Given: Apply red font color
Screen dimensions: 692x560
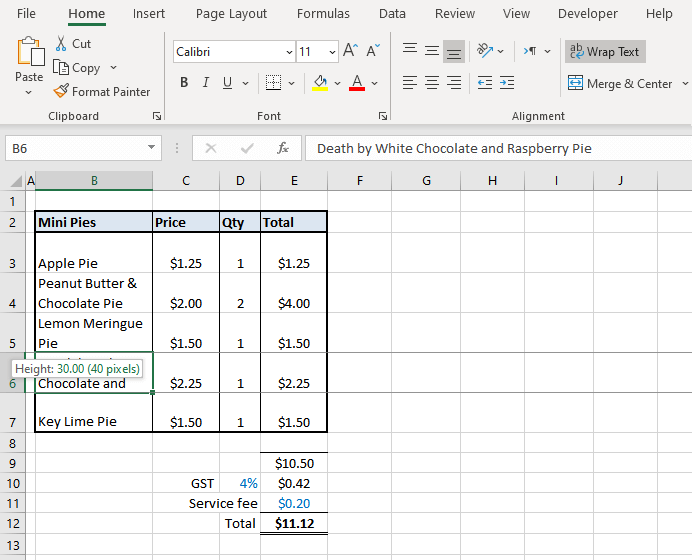Looking at the screenshot, I should [x=357, y=83].
